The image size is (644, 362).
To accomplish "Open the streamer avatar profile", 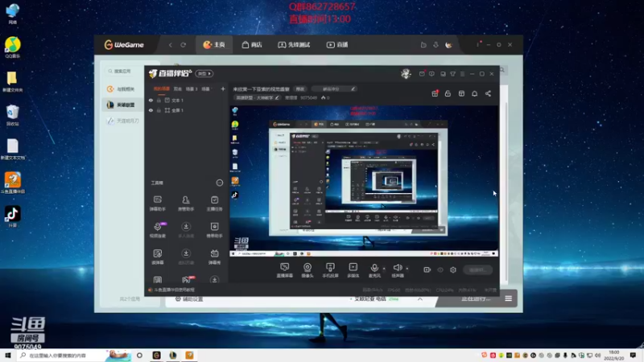I will tap(406, 74).
